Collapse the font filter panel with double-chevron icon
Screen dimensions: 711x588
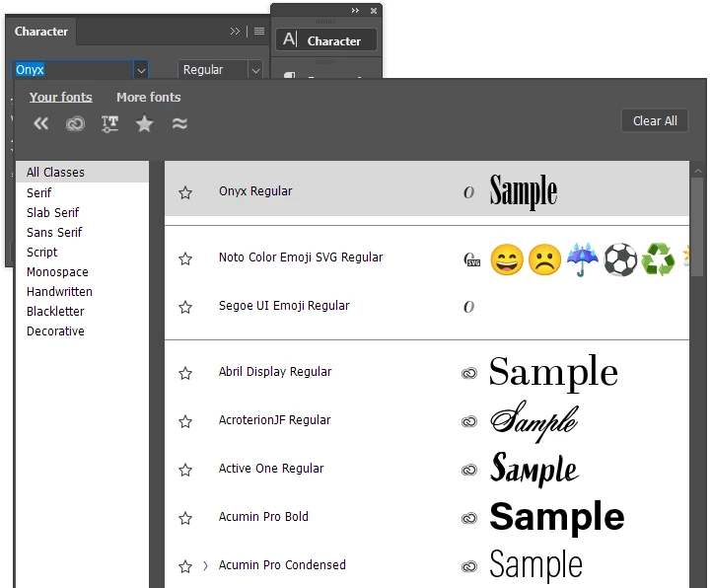[x=40, y=123]
